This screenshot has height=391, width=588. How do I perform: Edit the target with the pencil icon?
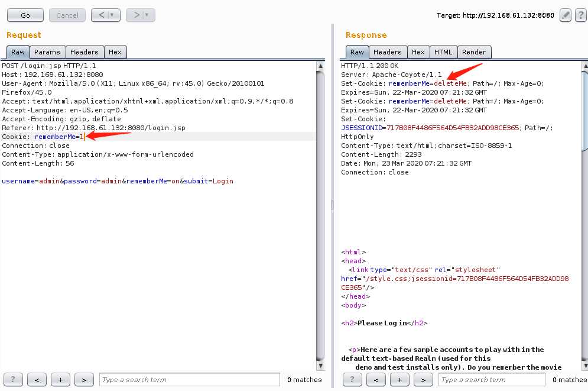pyautogui.click(x=565, y=15)
